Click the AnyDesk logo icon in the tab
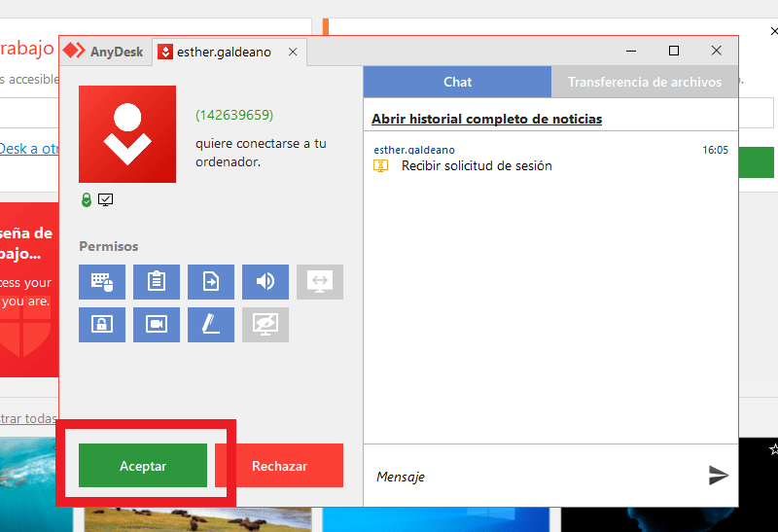Viewport: 778px width, 532px height. pos(74,51)
